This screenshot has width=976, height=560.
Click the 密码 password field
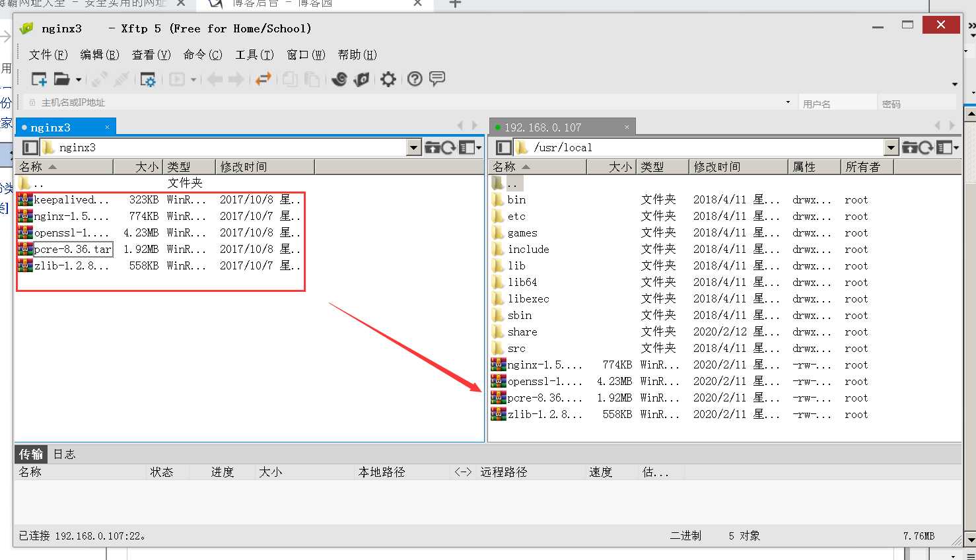[917, 103]
